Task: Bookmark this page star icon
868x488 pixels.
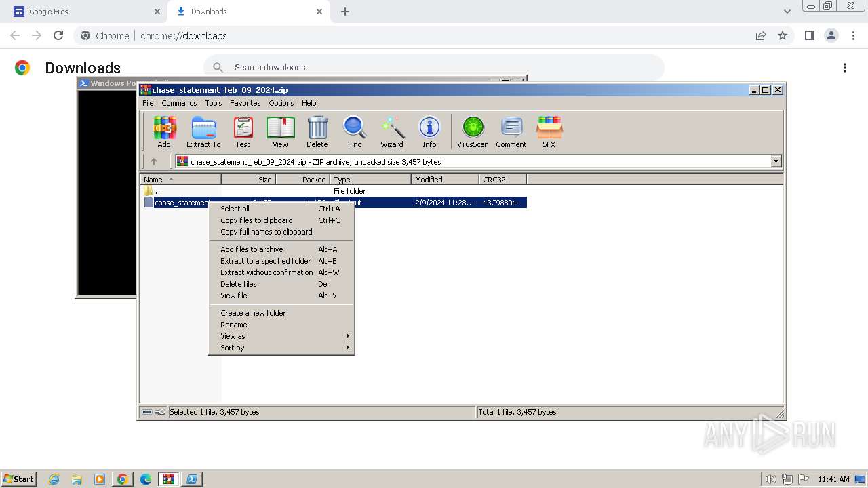Action: point(783,35)
